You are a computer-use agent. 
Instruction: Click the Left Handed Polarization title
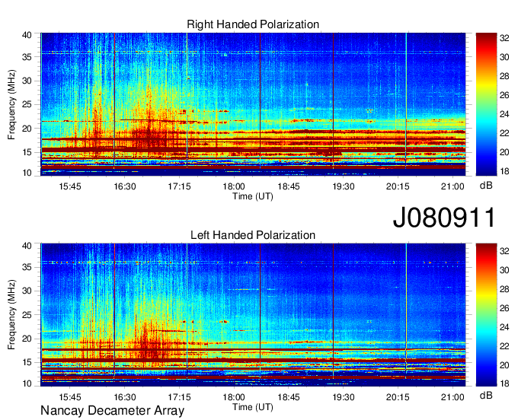click(x=253, y=235)
